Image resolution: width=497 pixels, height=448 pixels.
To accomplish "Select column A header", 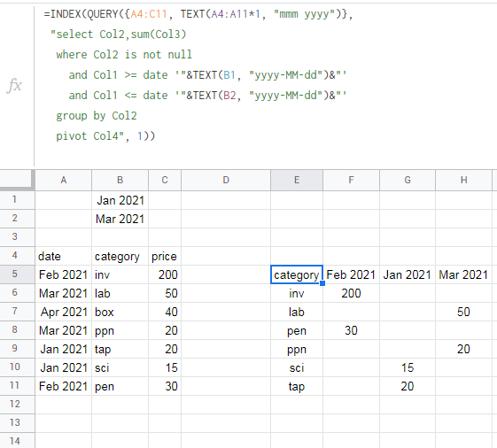I will (x=64, y=180).
